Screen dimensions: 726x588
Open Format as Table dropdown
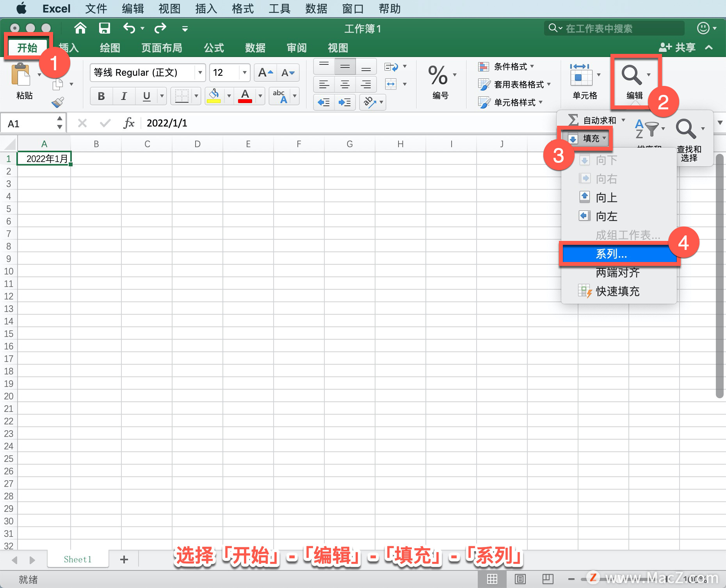pyautogui.click(x=514, y=84)
